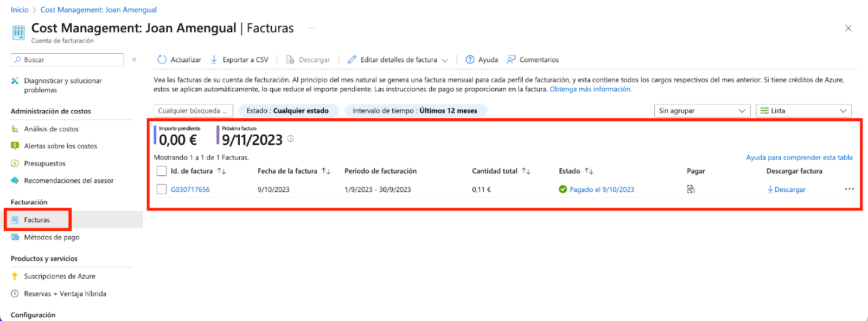Open Alertas sobre los costos menu item
Viewport: 868px width, 321px height.
click(x=61, y=146)
